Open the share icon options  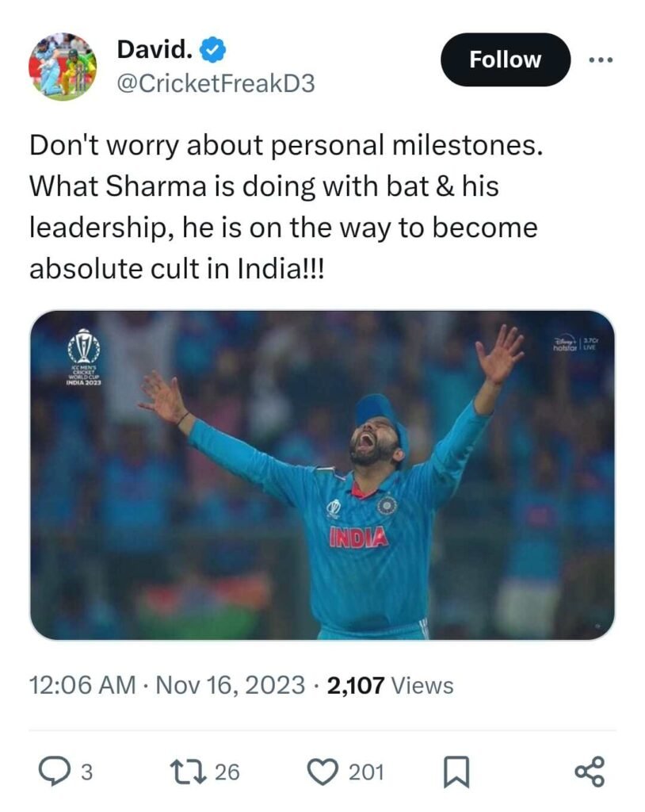[x=590, y=772]
